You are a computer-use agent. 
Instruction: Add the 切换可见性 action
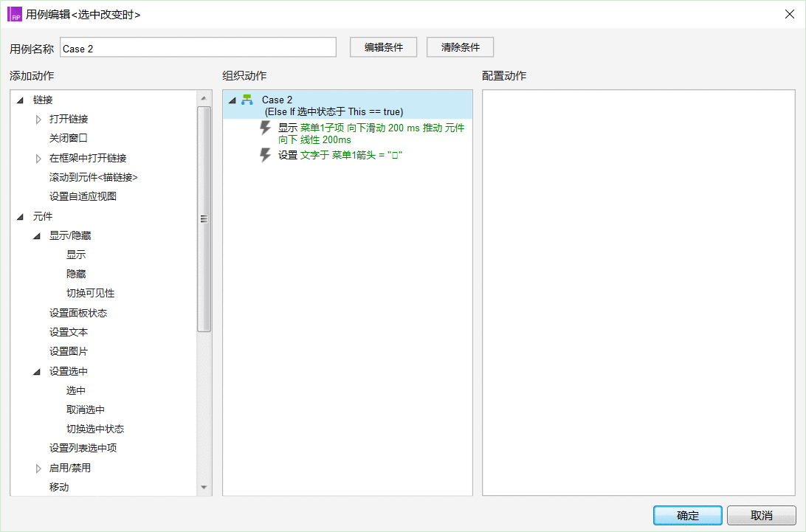pyautogui.click(x=91, y=294)
